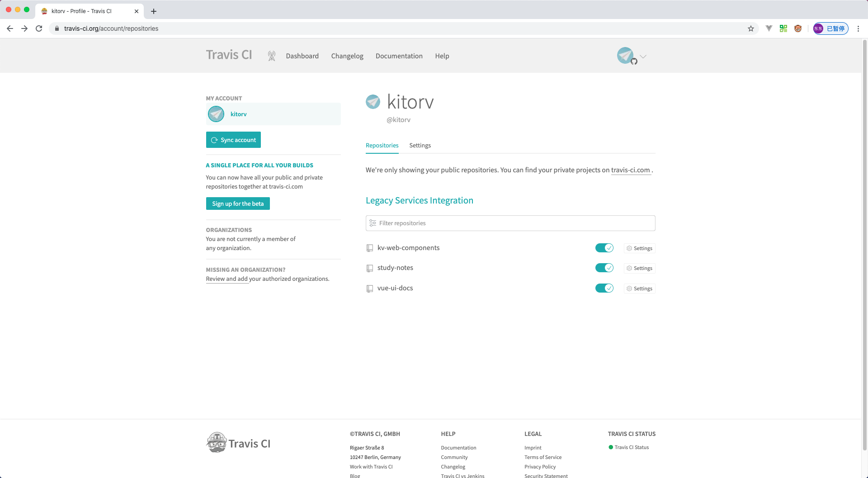This screenshot has height=478, width=868.
Task: Switch to the Settings tab
Action: (x=420, y=145)
